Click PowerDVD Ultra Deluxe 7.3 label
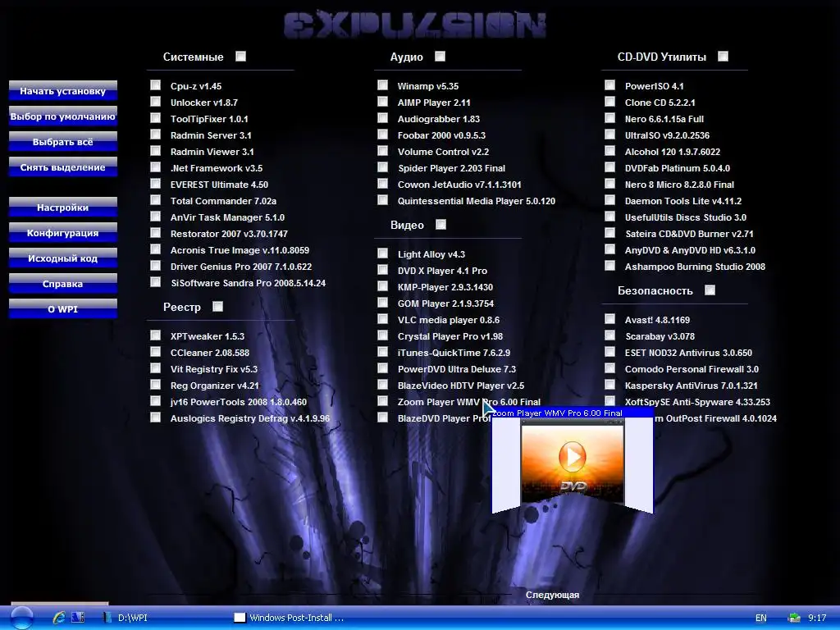Image resolution: width=840 pixels, height=630 pixels. coord(456,369)
